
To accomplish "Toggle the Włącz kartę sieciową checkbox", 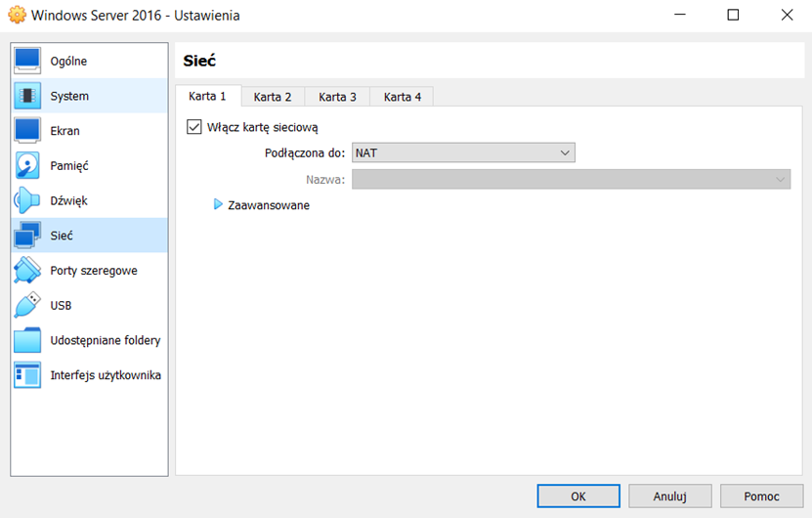I will coord(193,127).
